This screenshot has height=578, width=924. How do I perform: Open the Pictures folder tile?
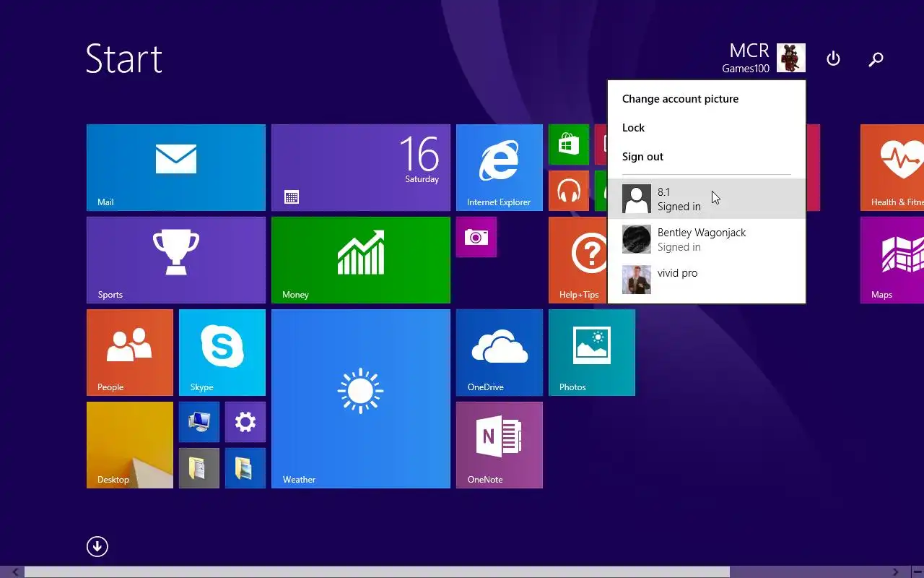click(245, 468)
